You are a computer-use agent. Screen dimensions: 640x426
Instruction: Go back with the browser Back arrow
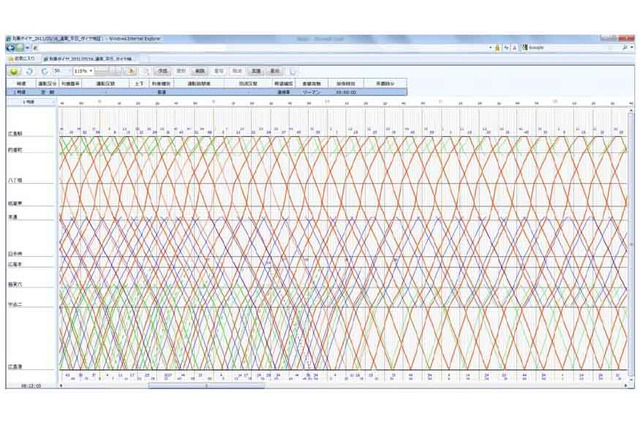pos(11,48)
